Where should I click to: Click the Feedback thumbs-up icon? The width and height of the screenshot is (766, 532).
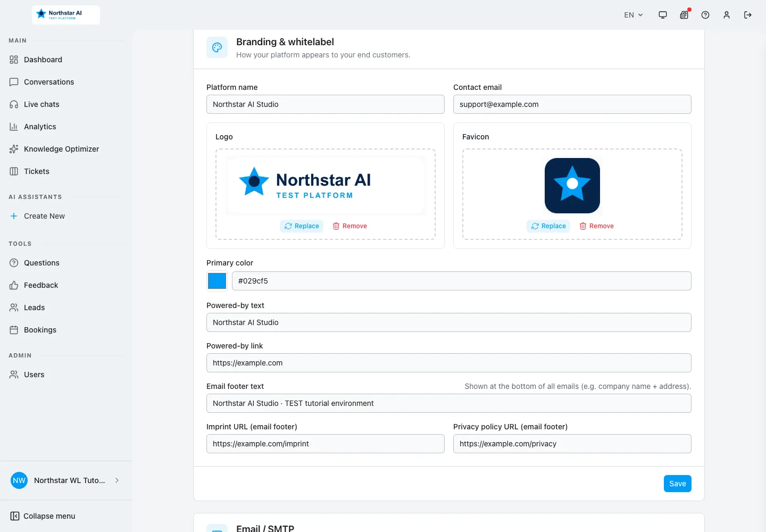click(14, 285)
